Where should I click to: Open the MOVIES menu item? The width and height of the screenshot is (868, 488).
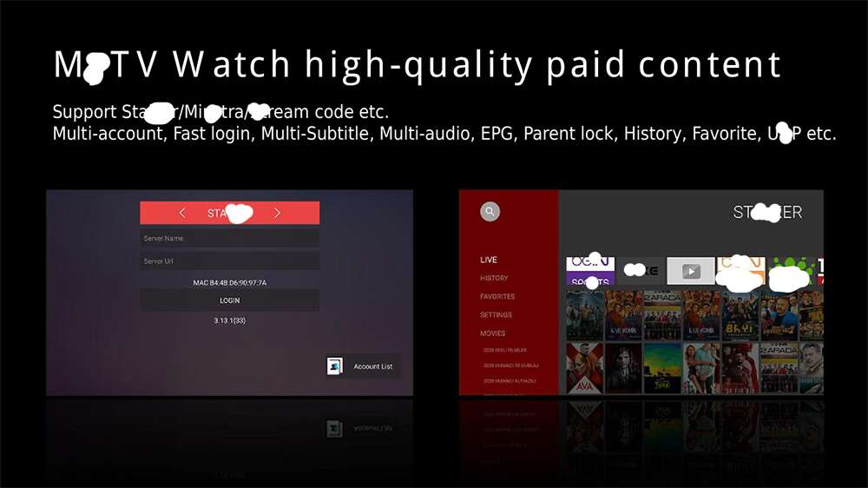point(493,333)
